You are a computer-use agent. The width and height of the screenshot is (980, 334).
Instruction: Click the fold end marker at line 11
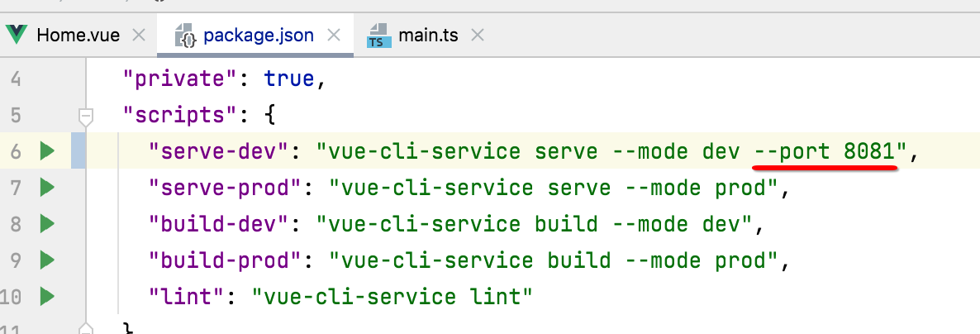coord(86,329)
